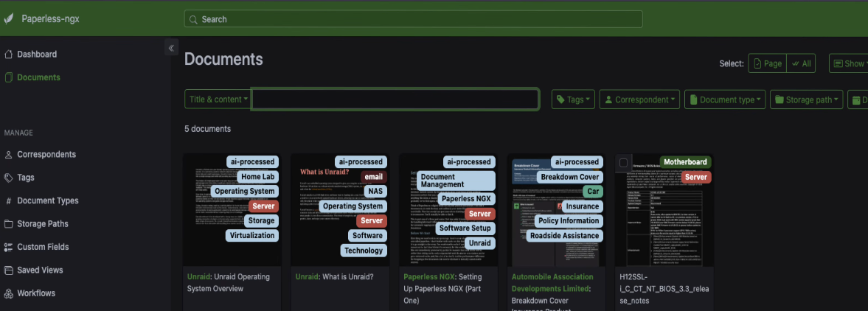The height and width of the screenshot is (311, 868).
Task: Open the Title & content search mode dropdown
Action: click(x=218, y=99)
